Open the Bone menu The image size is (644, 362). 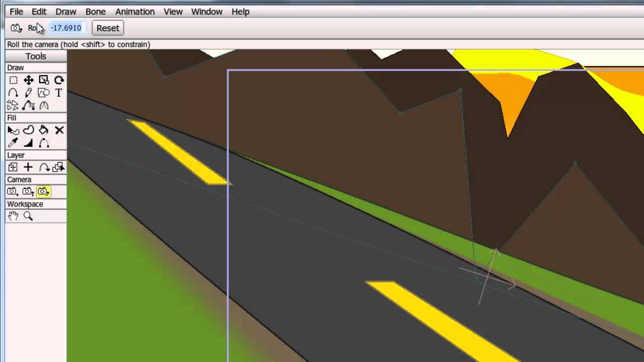coord(96,12)
